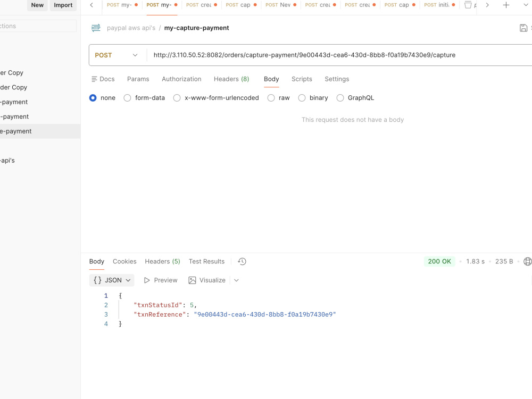This screenshot has width=532, height=399.
Task: Select GraphQL body type
Action: coord(340,98)
